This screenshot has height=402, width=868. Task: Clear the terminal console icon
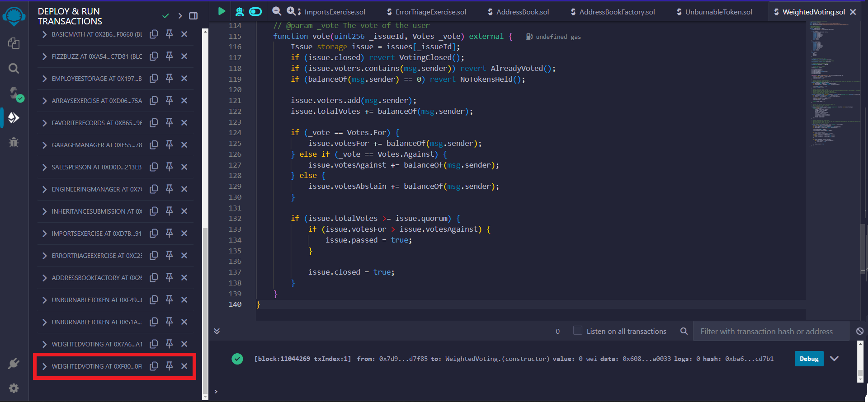(x=860, y=331)
